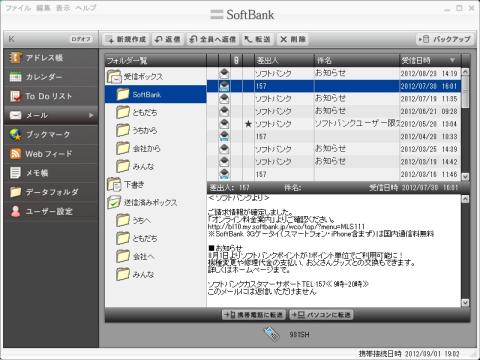Select the SoftBank folder

point(155,94)
